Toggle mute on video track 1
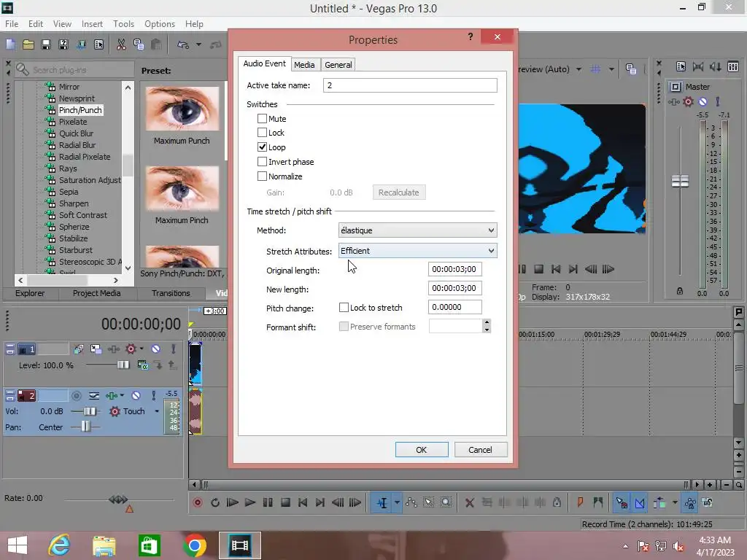The width and height of the screenshot is (747, 560). 156,349
